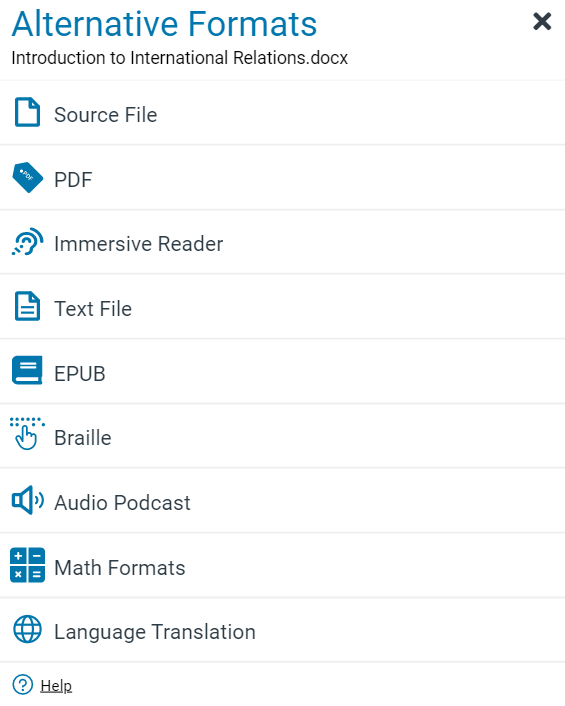Click the Audio Podcast speaker icon
Screen dimensions: 565x706
click(27, 500)
